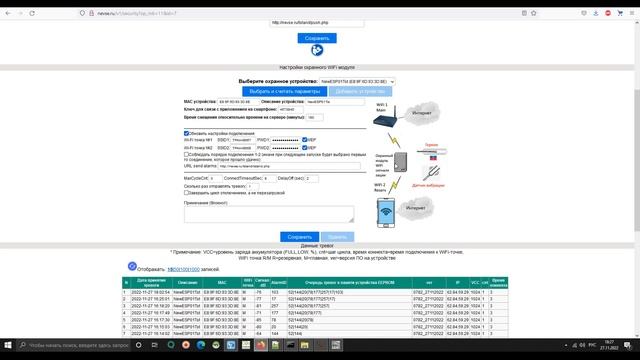Open Cortana circle on the taskbar
The width and height of the screenshot is (640, 360).
(x=138, y=345)
